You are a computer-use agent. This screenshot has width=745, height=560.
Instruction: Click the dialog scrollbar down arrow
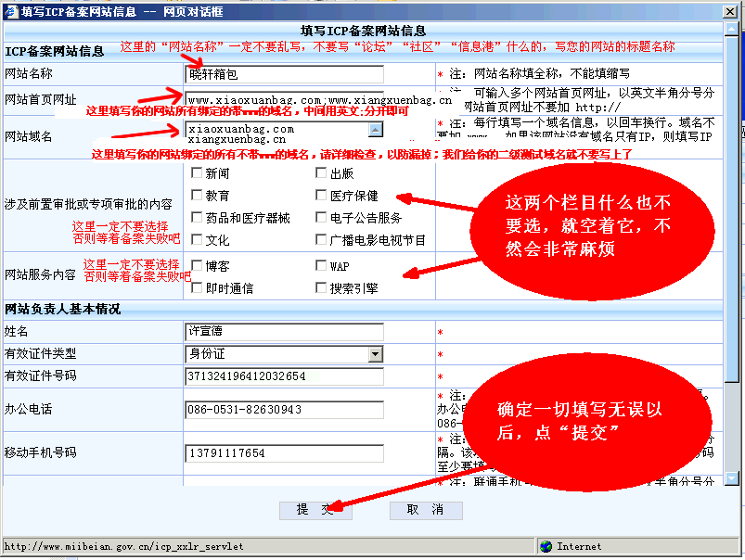pos(731,477)
